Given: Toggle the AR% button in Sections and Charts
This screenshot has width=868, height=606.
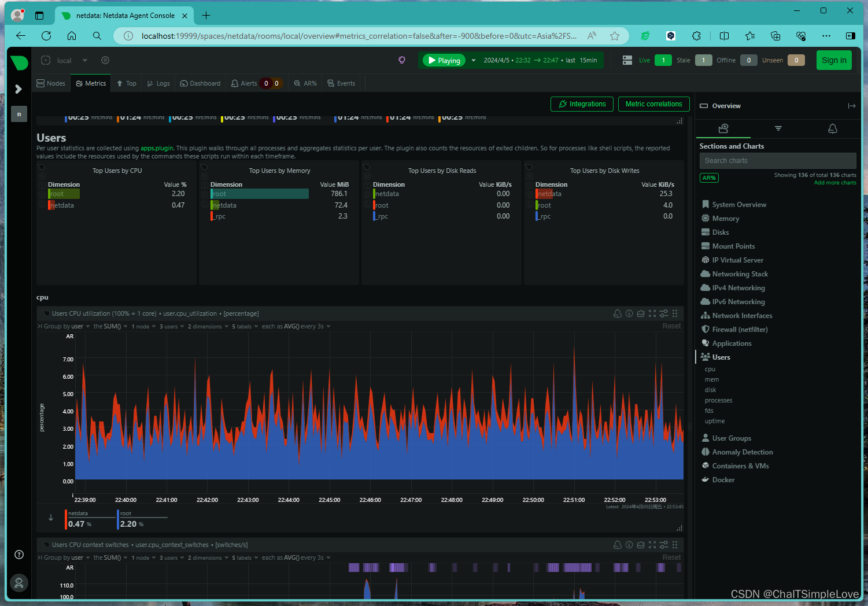Looking at the screenshot, I should tap(709, 178).
